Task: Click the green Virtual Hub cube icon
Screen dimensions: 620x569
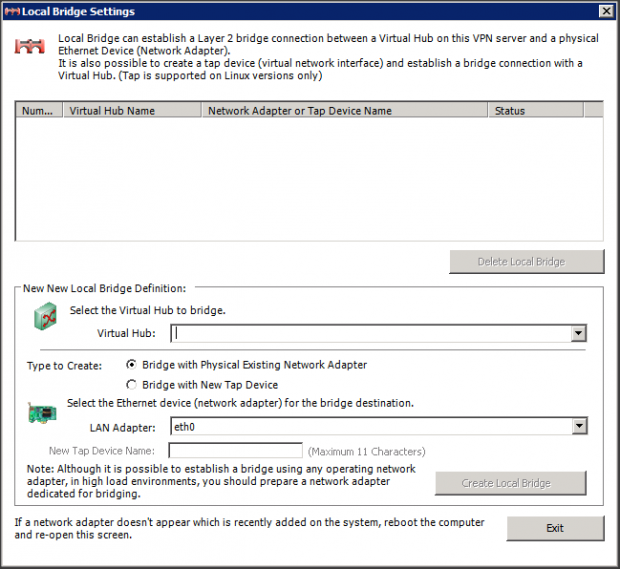Action: click(45, 316)
